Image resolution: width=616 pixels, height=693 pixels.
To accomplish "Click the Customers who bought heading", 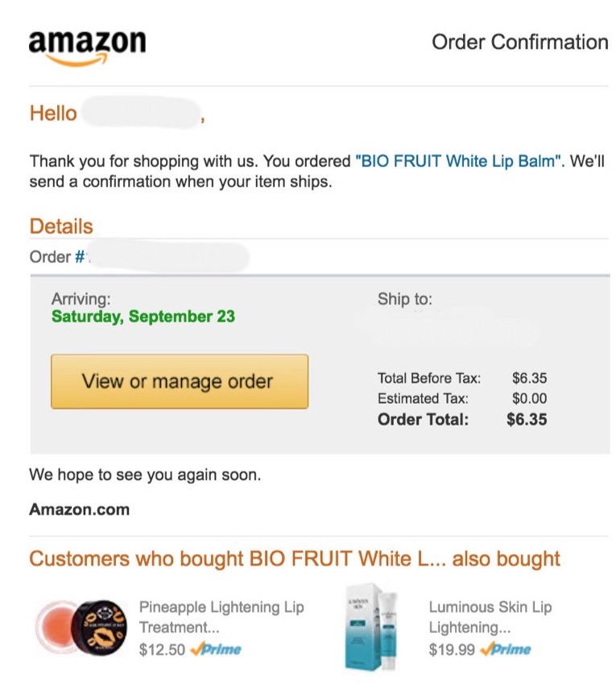I will tap(294, 558).
